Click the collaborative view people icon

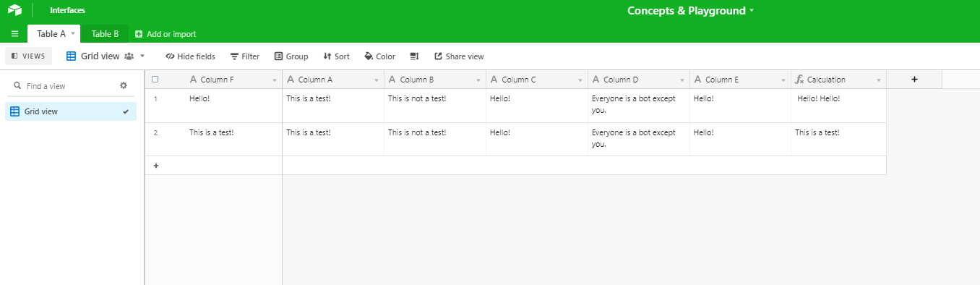click(129, 56)
